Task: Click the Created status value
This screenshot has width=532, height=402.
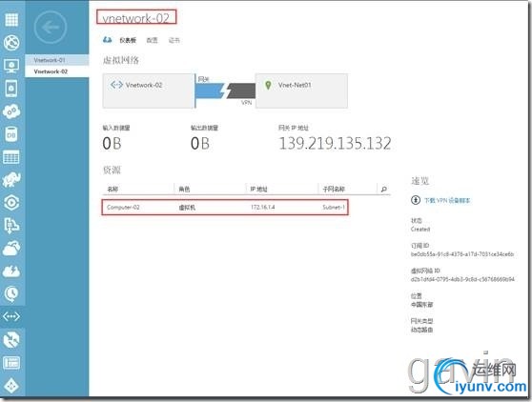Action: 420,230
